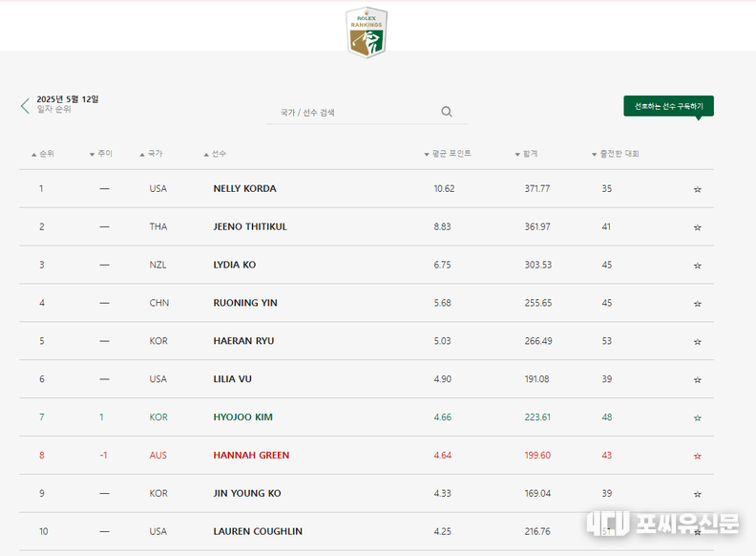This screenshot has height=556, width=756.
Task: Go back using the left chevron arrow
Action: 25,106
